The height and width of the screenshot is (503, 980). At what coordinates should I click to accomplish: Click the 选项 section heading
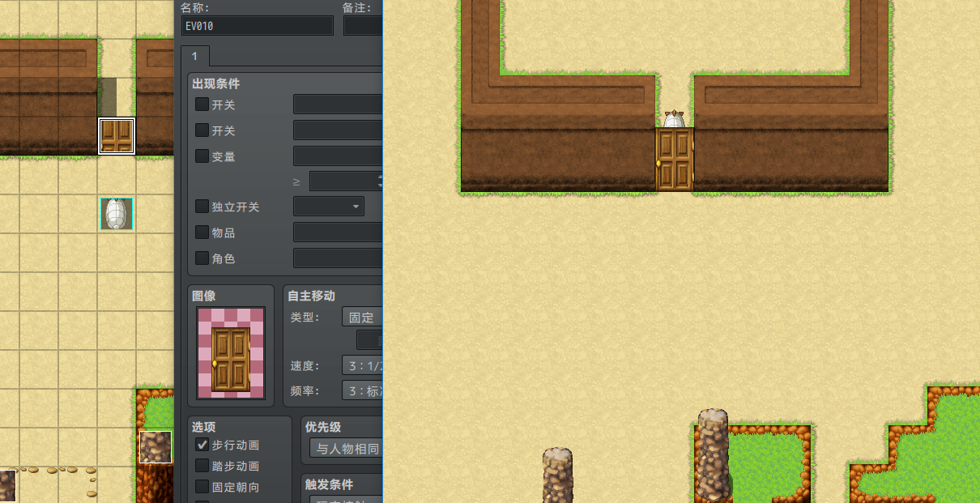point(204,426)
